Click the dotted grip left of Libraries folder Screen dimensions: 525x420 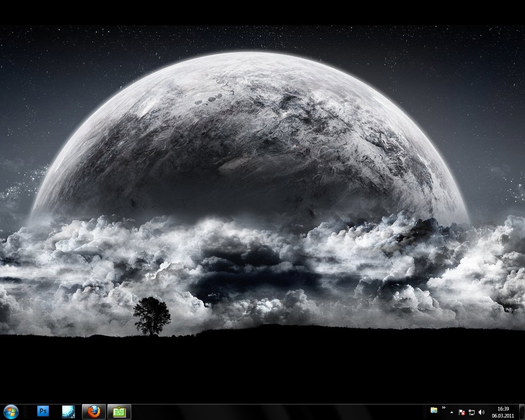click(425, 412)
